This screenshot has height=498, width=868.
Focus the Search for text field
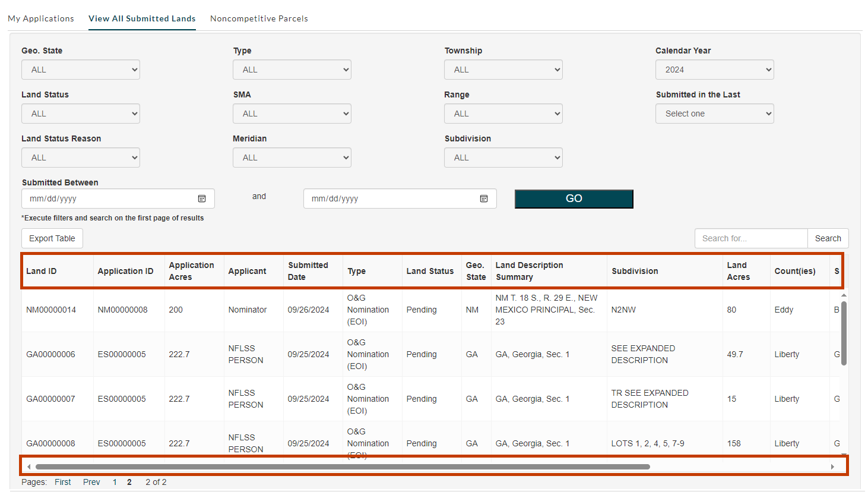pyautogui.click(x=751, y=238)
